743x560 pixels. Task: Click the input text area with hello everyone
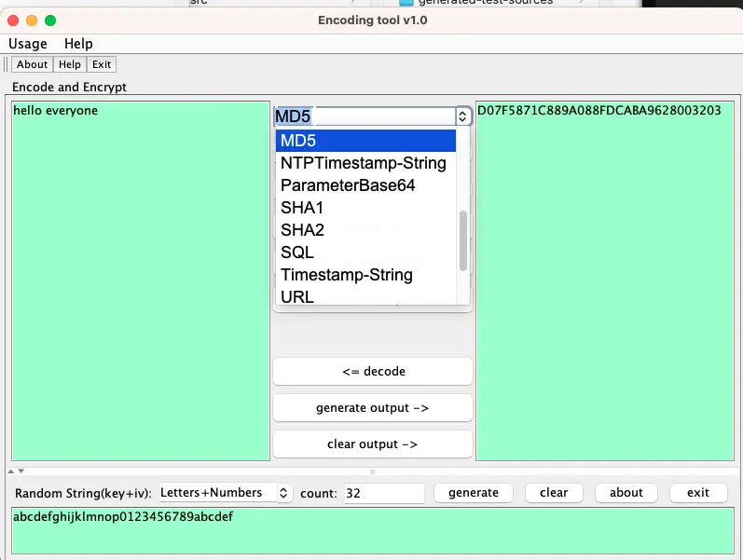point(141,281)
